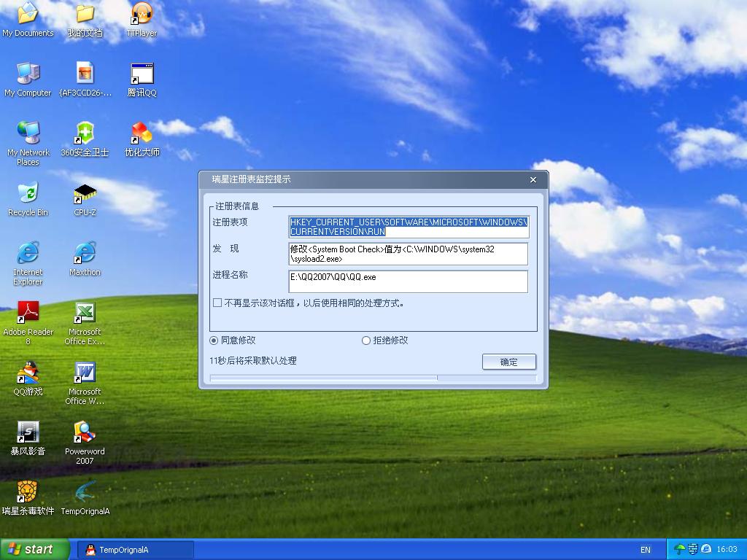Select the {AF3CCD26-... file icon
747x560 pixels.
(x=85, y=79)
